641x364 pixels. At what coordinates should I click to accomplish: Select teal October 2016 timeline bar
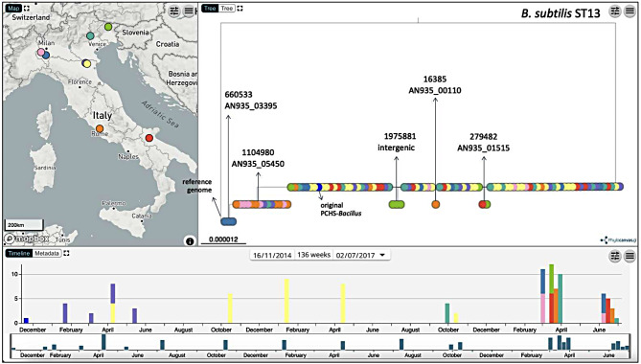click(447, 313)
